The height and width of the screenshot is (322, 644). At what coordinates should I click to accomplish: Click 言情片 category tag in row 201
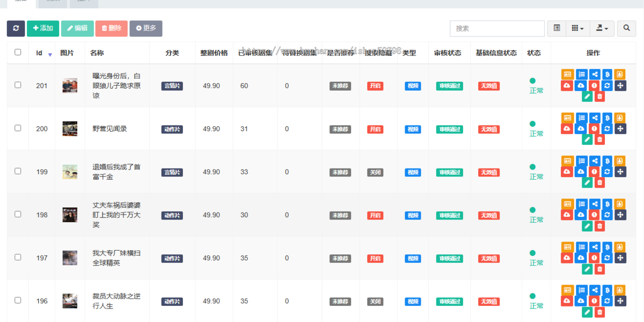click(x=172, y=86)
